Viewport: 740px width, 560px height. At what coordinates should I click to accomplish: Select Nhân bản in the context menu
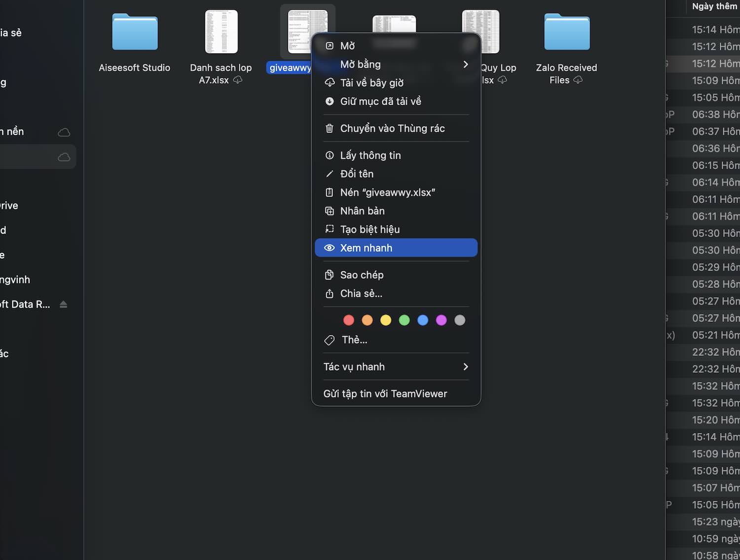(x=362, y=211)
